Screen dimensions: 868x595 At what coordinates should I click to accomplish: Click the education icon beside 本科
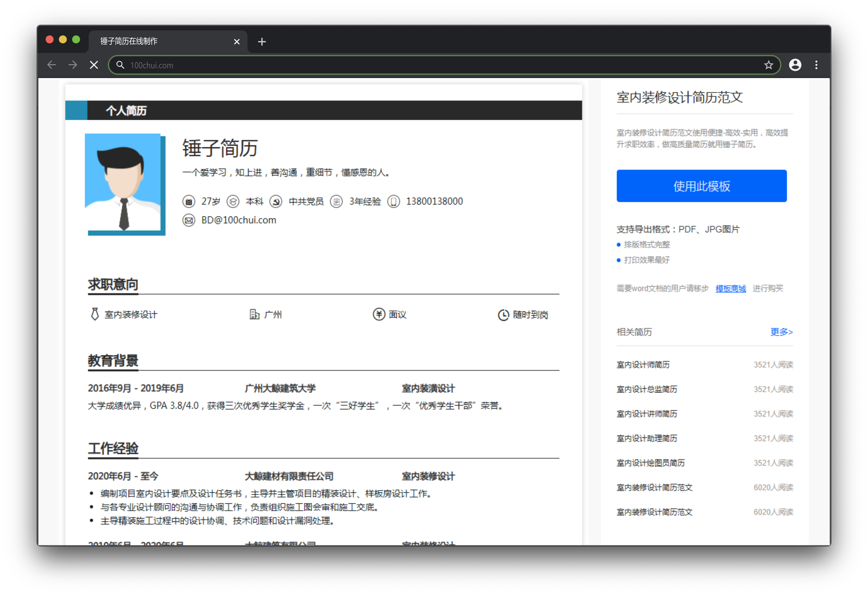(x=233, y=202)
